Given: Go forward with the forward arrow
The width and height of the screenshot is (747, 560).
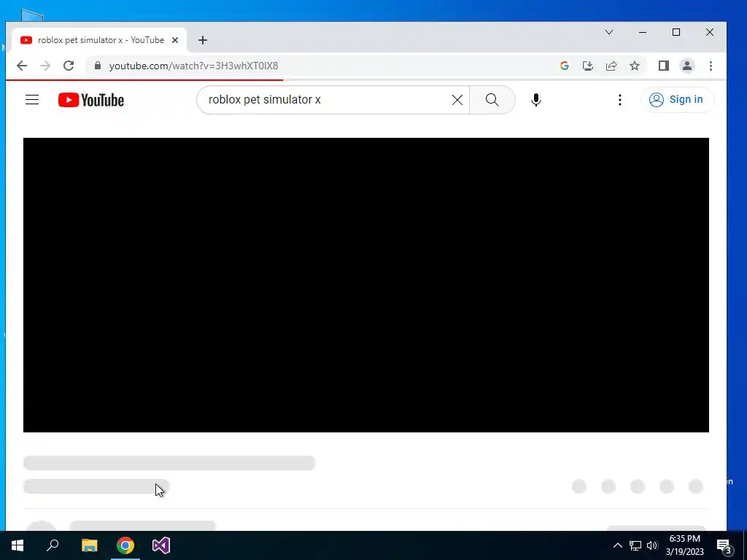Looking at the screenshot, I should tap(45, 66).
